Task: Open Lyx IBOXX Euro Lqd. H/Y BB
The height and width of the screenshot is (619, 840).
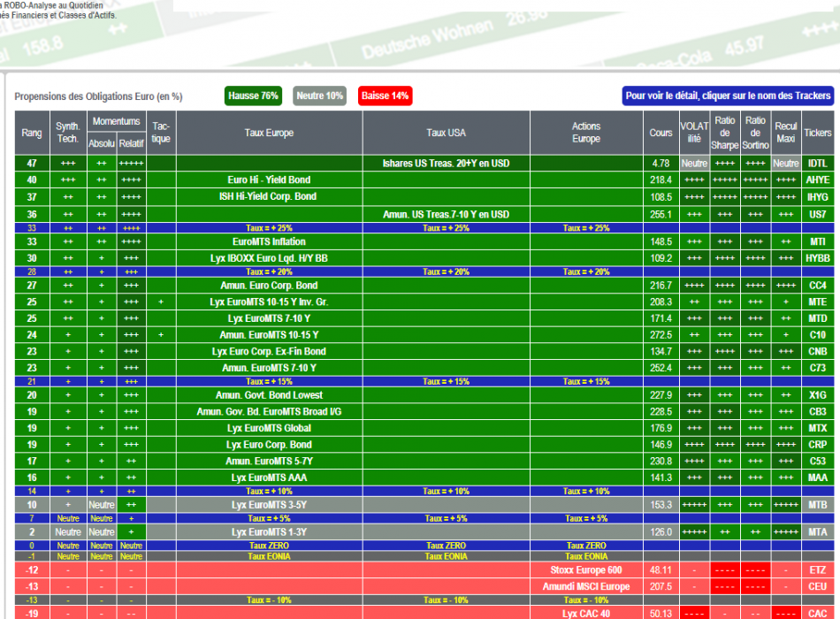Action: point(269,258)
